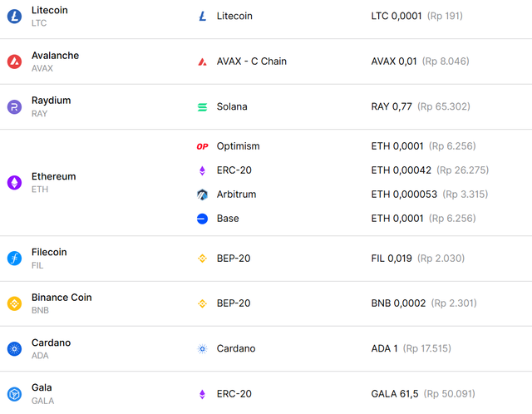This screenshot has width=532, height=414.
Task: Select the Binance Coin asset name
Action: point(62,298)
